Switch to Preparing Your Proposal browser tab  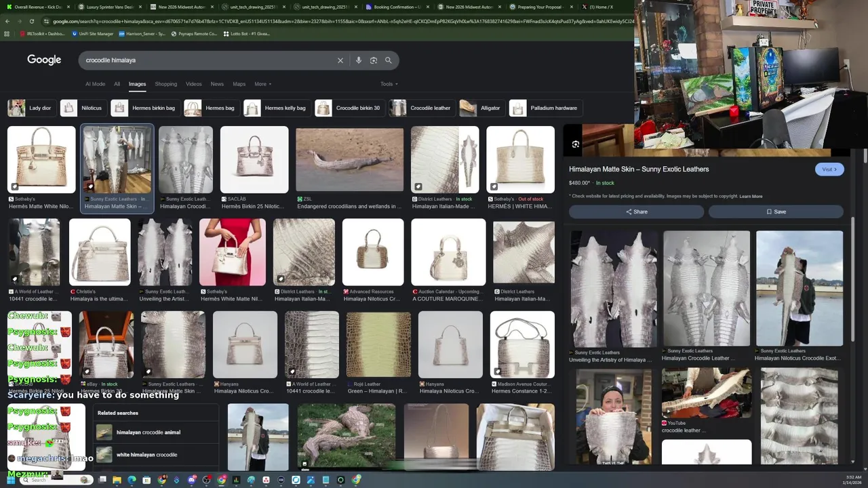click(540, 7)
